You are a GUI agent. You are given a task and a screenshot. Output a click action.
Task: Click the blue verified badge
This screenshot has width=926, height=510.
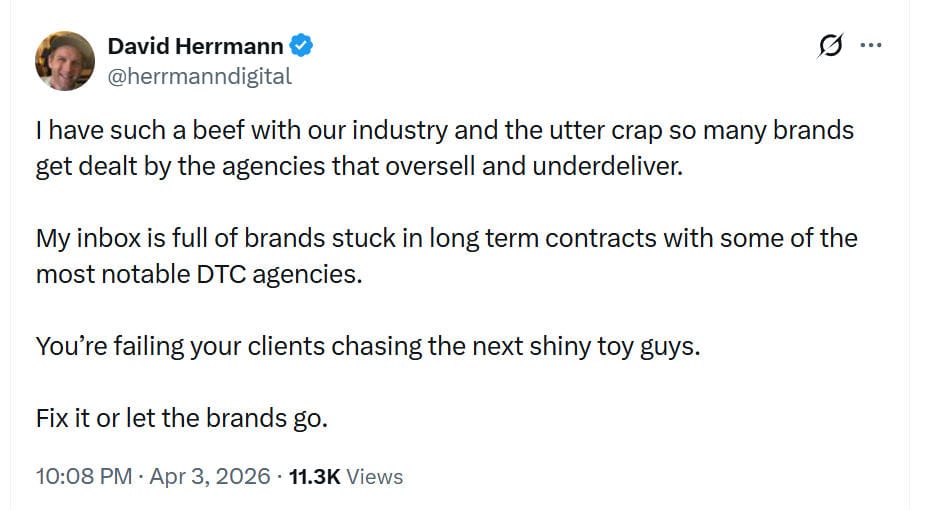pos(302,45)
